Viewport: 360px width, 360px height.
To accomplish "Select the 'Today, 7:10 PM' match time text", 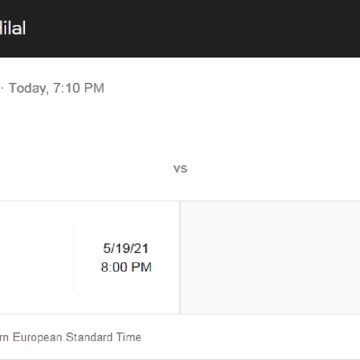I will point(56,88).
